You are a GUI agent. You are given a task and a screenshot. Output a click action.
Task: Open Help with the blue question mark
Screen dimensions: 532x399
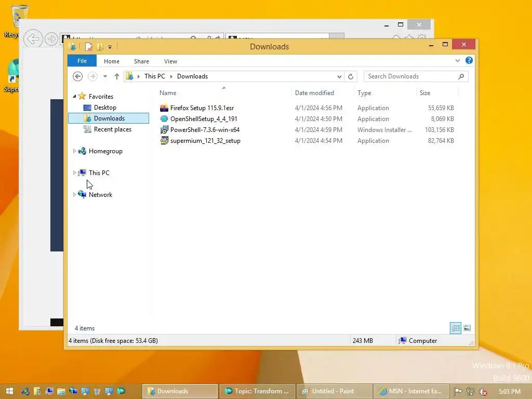[469, 60]
